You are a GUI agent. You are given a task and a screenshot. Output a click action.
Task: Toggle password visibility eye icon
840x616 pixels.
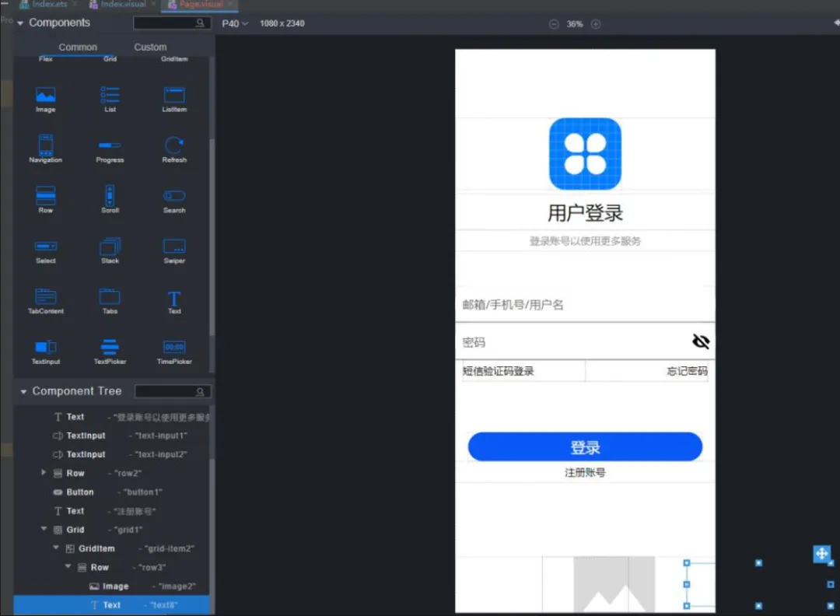701,341
